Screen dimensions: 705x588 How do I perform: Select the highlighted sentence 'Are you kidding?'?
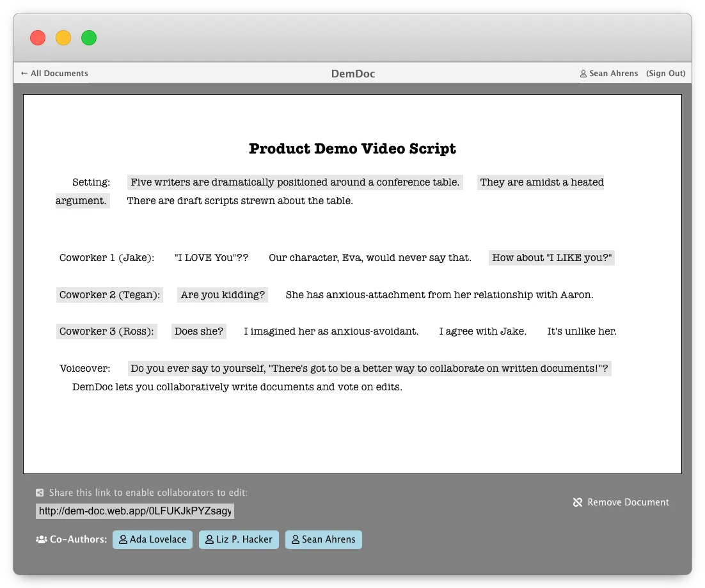[x=223, y=295]
